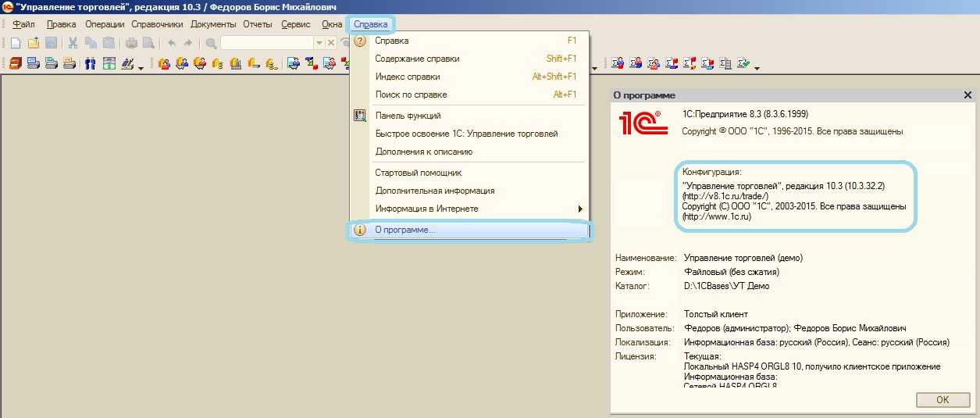980x418 pixels.
Task: Click the green banknote cash icon
Action: [109, 64]
